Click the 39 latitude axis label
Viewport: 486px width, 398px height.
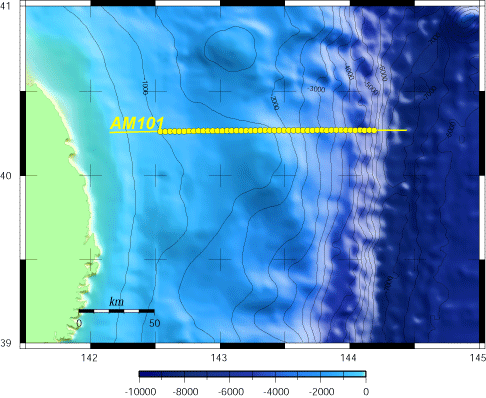point(5,343)
